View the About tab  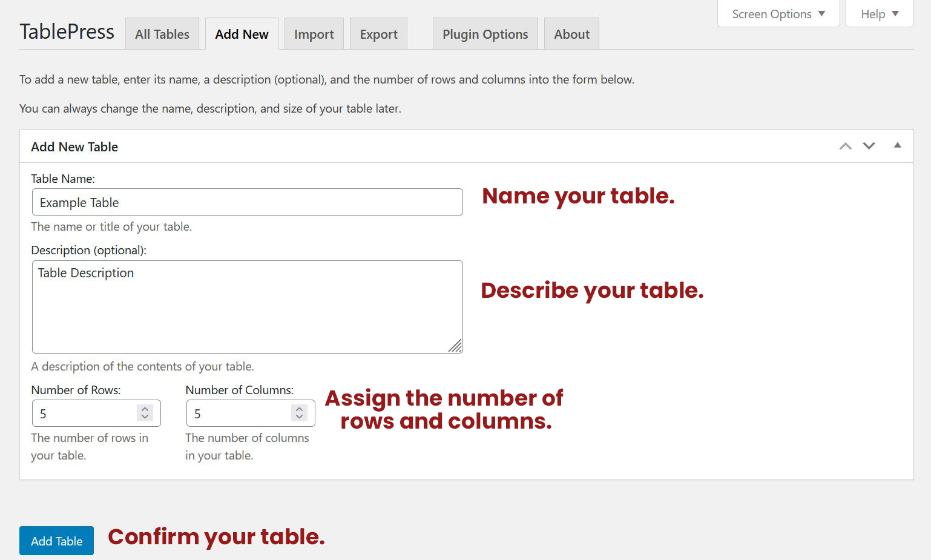point(571,35)
